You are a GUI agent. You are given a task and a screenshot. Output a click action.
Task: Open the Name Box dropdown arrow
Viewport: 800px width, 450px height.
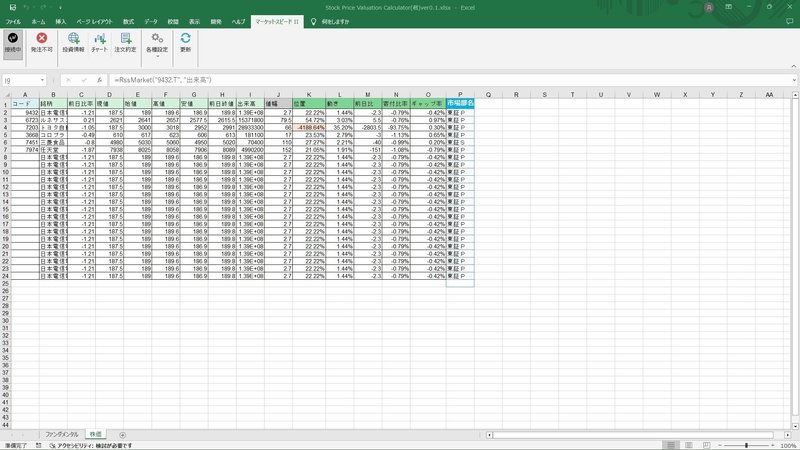pos(42,80)
